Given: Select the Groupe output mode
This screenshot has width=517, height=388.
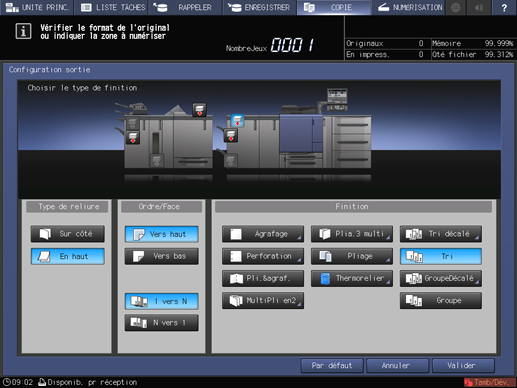Looking at the screenshot, I should point(441,300).
